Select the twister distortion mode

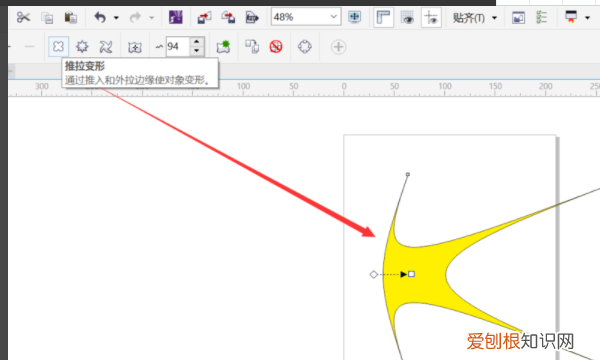click(x=106, y=47)
